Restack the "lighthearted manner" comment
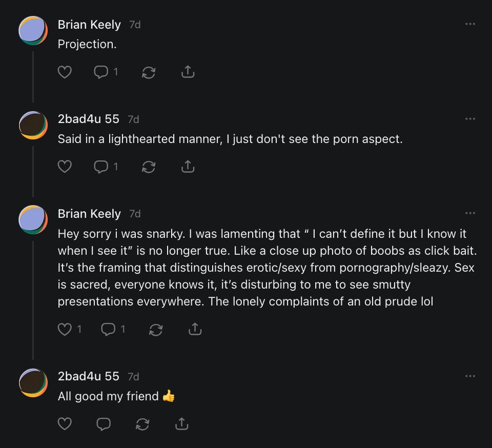 (x=149, y=167)
